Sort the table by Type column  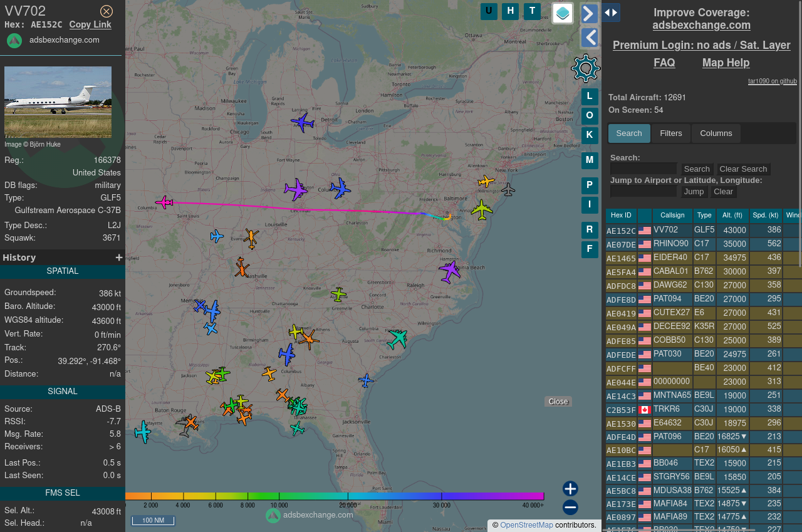(x=704, y=216)
